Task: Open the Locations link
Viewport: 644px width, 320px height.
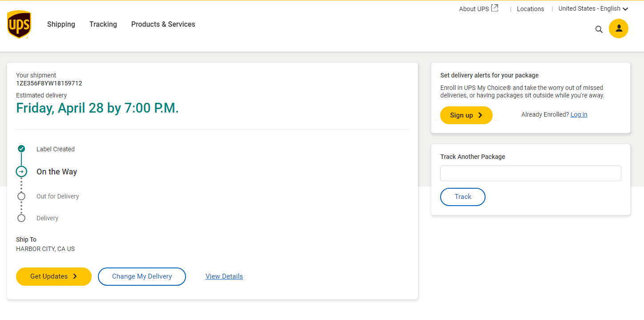Action: tap(530, 9)
